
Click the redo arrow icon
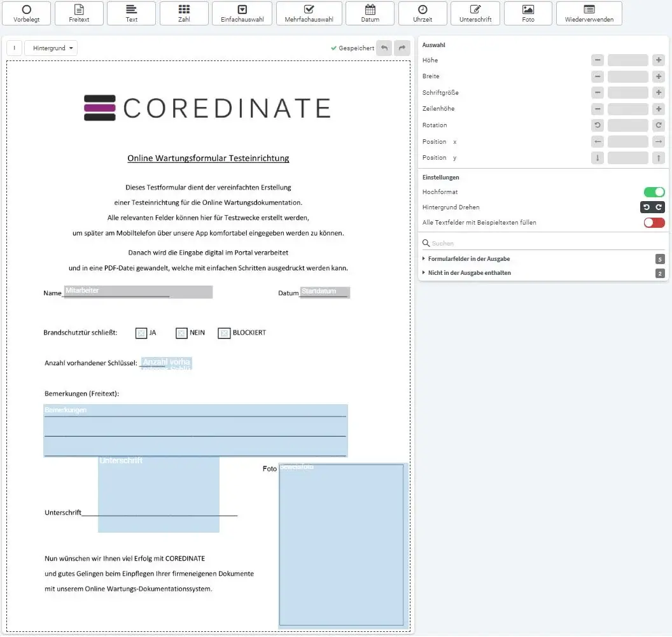click(402, 48)
